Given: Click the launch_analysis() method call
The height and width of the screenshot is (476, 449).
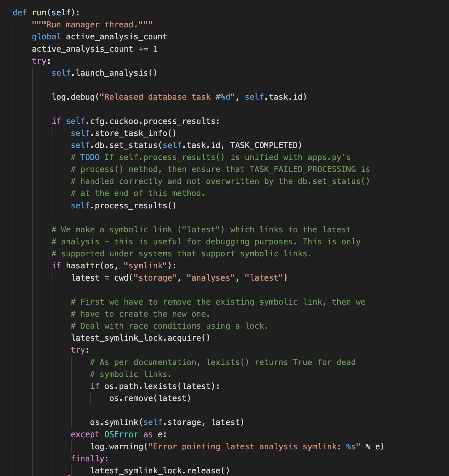Looking at the screenshot, I should 104,73.
